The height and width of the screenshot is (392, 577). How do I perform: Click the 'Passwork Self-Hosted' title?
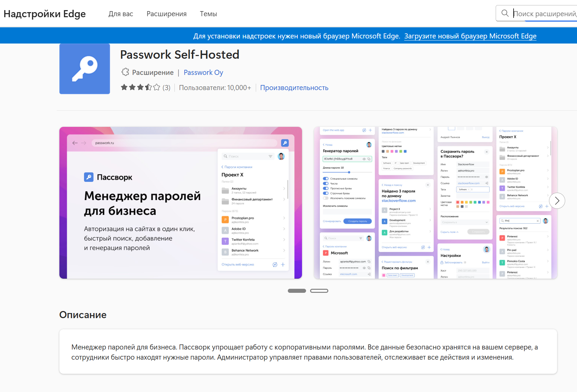coord(180,55)
